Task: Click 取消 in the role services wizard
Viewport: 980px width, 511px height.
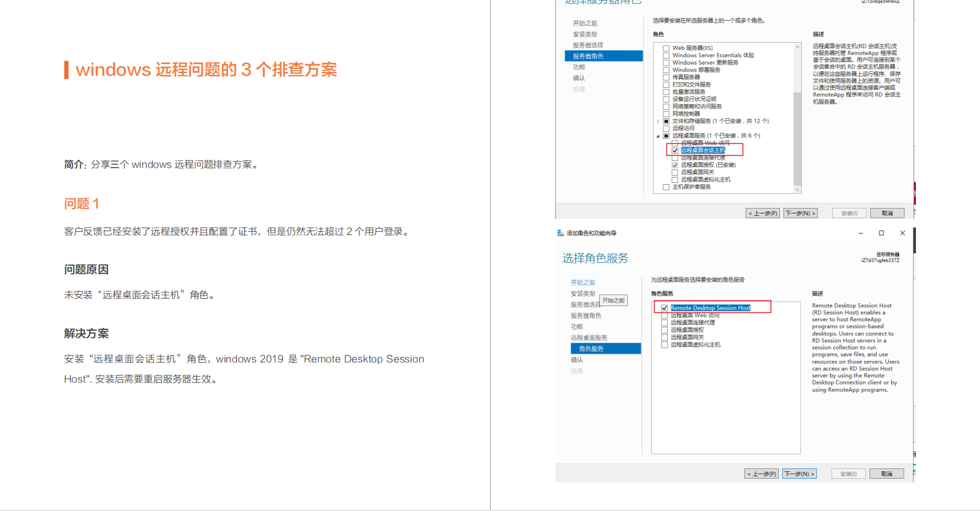Action: click(887, 474)
